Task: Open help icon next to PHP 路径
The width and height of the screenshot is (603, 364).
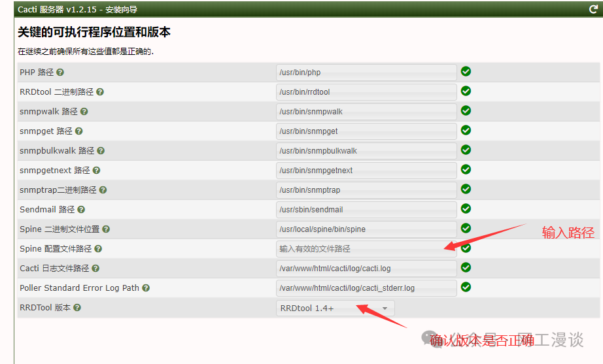Action: click(60, 73)
